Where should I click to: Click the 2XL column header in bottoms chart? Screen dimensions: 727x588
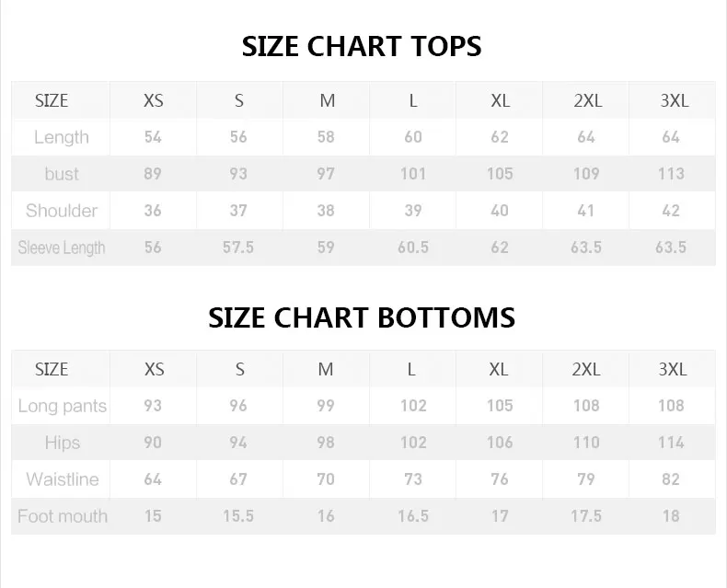(x=586, y=370)
